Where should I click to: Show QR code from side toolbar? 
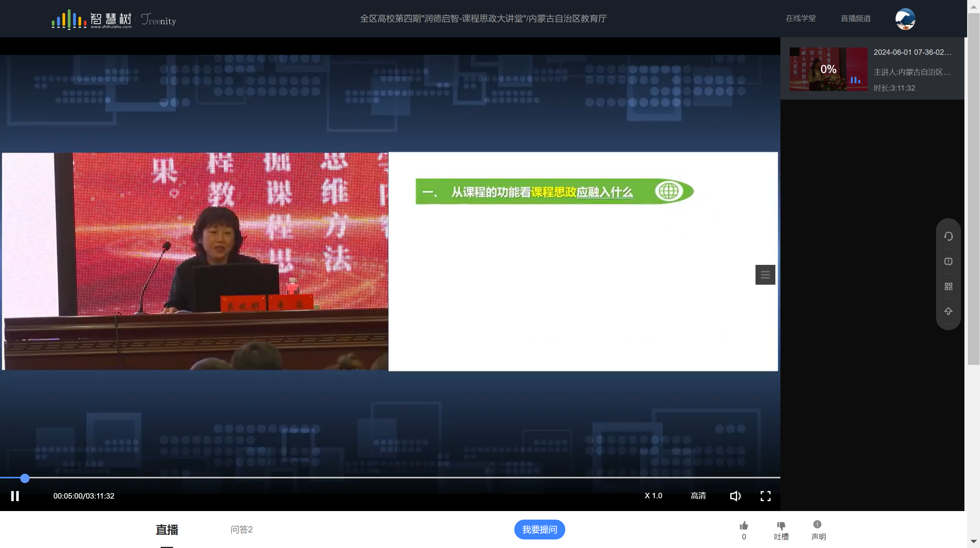coord(948,287)
